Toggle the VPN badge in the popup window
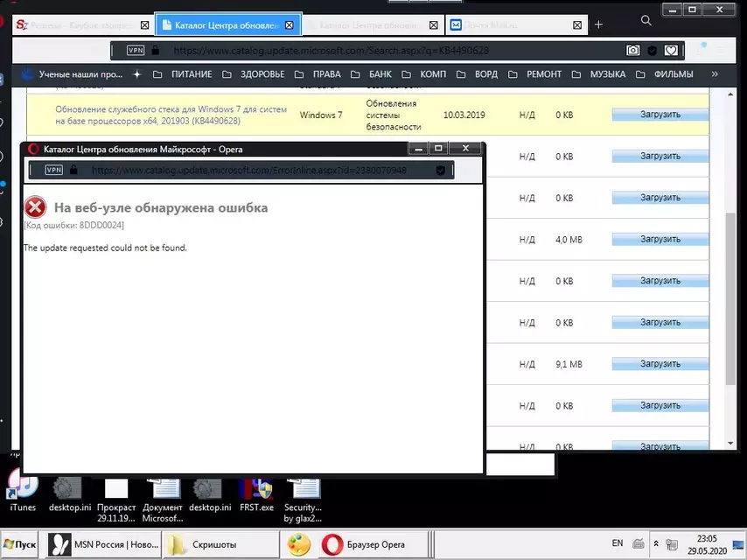 (x=54, y=170)
